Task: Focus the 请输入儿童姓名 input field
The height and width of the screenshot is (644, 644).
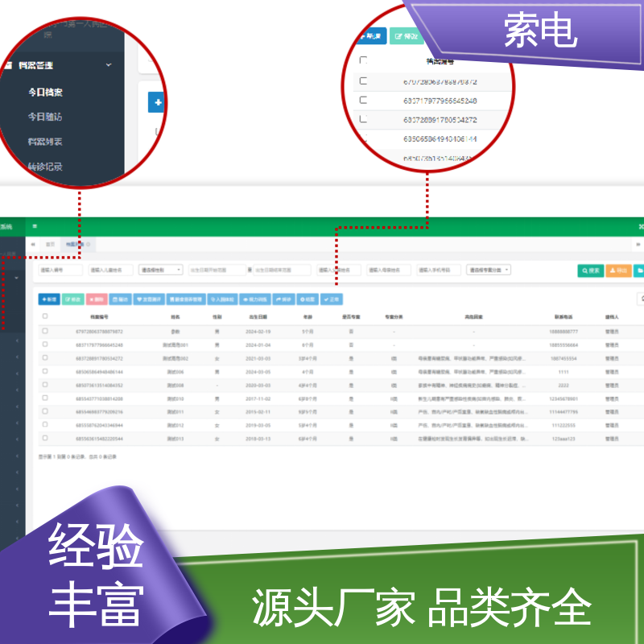Action: click(x=111, y=270)
